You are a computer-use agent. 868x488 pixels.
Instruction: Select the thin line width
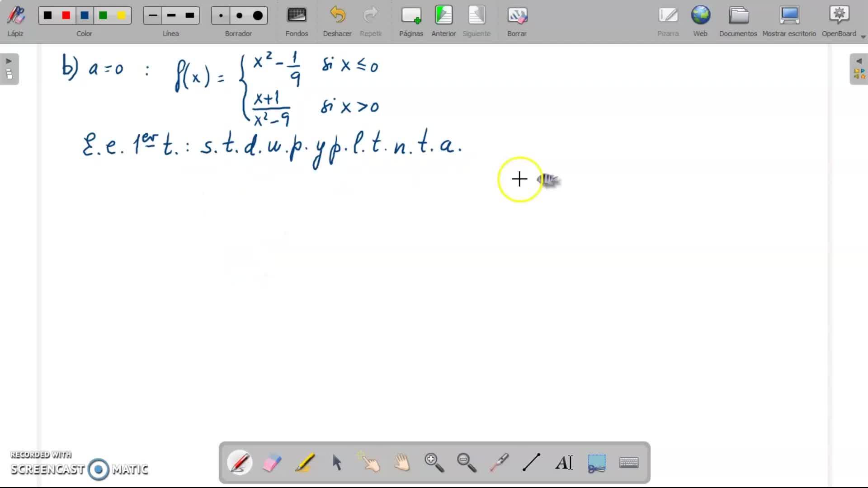(x=153, y=16)
